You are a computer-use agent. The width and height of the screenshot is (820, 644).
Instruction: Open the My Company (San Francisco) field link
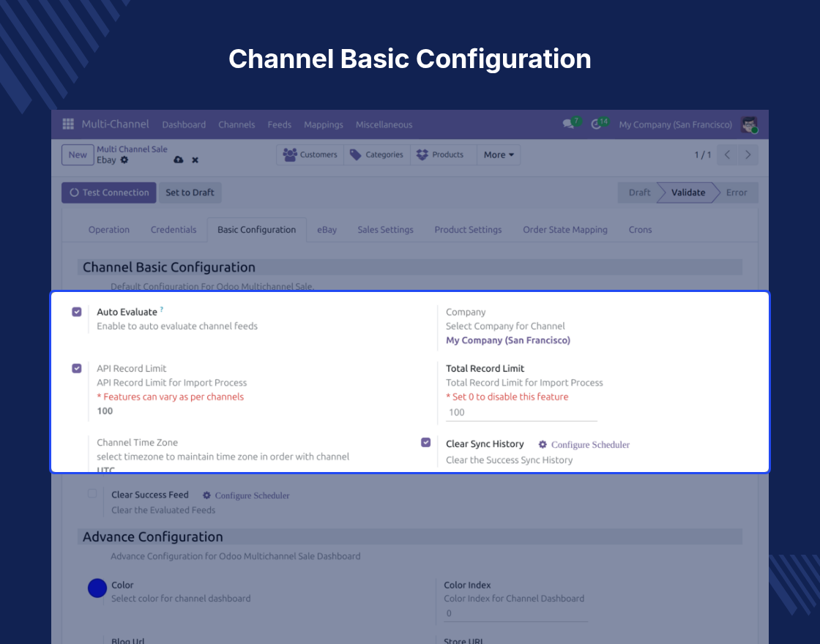click(508, 340)
